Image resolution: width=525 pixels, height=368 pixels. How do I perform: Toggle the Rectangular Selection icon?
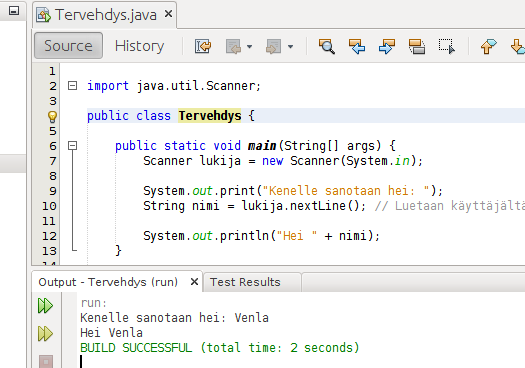tap(447, 46)
